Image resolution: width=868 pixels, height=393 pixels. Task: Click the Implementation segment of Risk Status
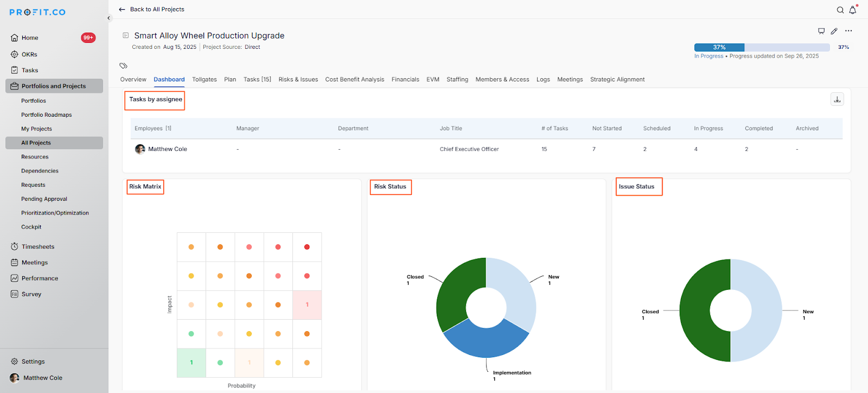coord(486,342)
